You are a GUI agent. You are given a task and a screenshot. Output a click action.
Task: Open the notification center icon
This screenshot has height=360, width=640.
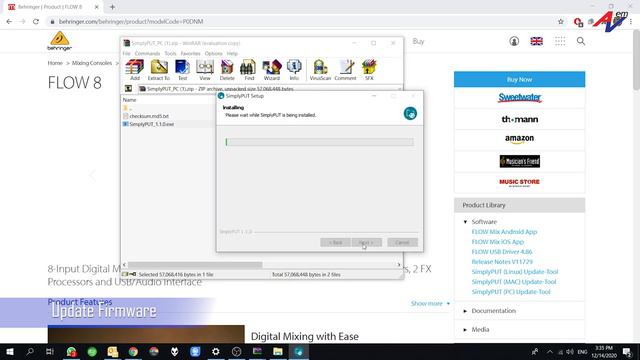click(627, 351)
